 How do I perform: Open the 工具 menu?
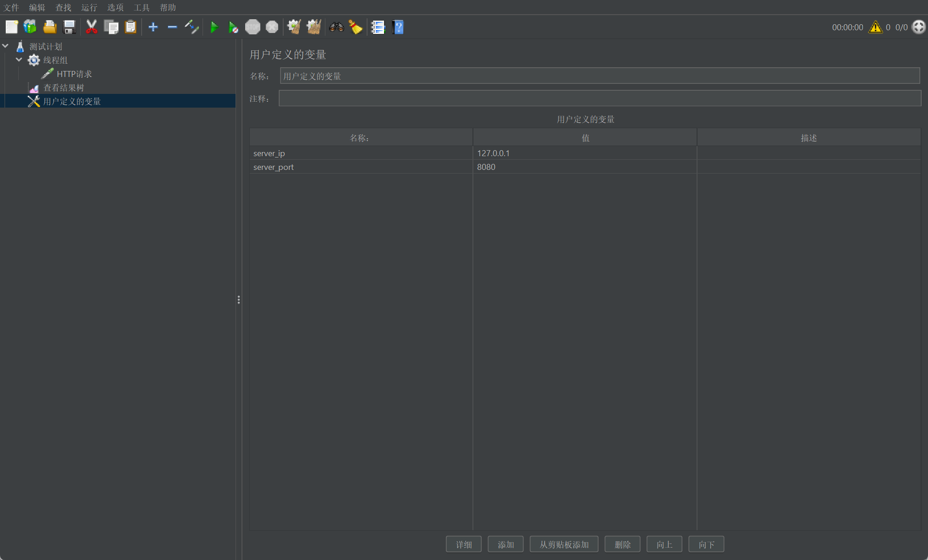pyautogui.click(x=142, y=7)
